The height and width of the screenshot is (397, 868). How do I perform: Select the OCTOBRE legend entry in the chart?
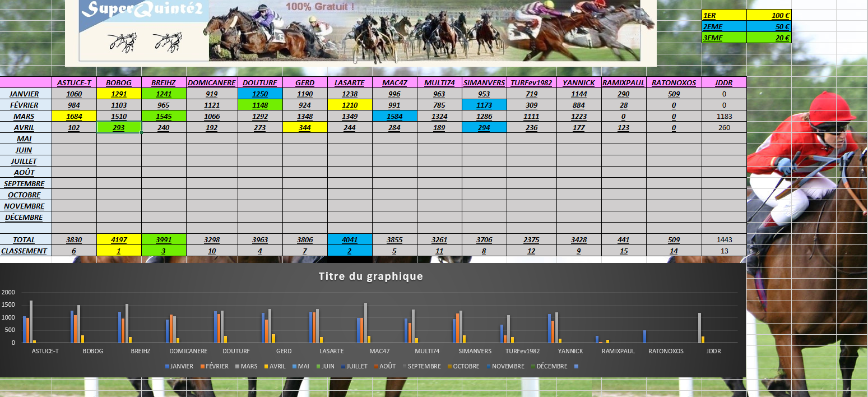(464, 366)
